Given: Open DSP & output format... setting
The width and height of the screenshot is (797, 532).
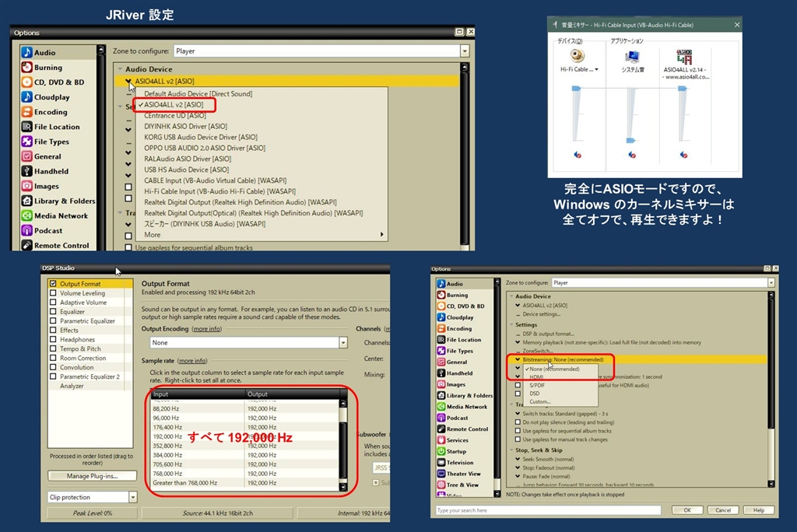Looking at the screenshot, I should pyautogui.click(x=549, y=334).
